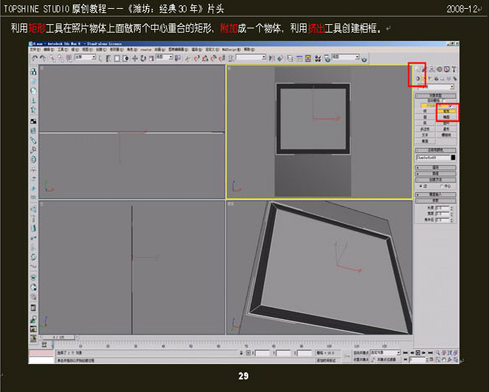Activate the Select and Move tool
Screen dimensions: 489x392
coord(135,58)
